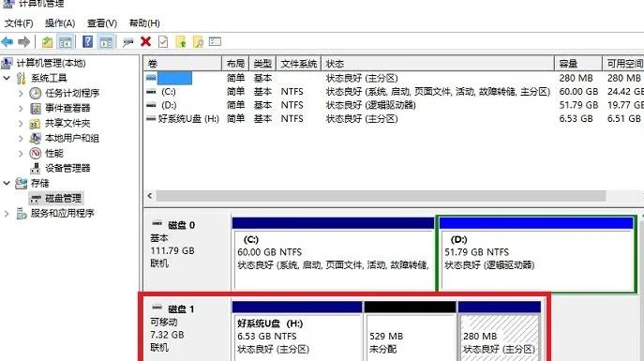
Task: Collapse the 存储 tree node
Action: coord(7,183)
